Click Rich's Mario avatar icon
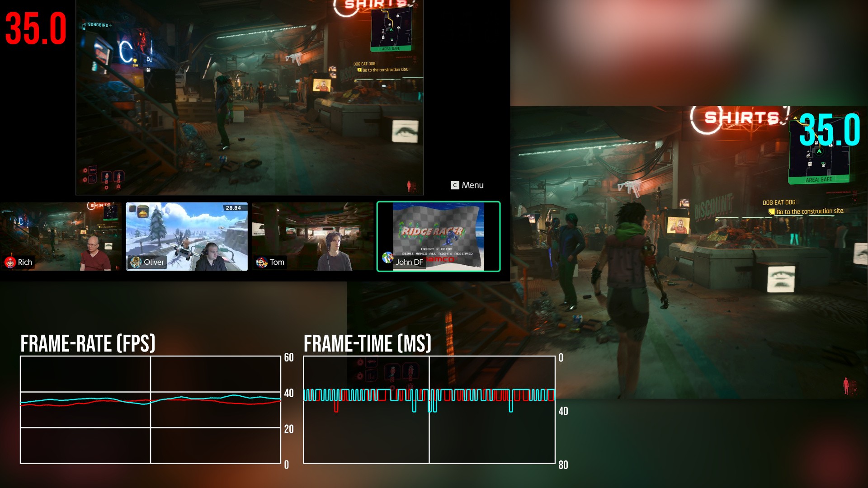This screenshot has width=868, height=488. [10, 262]
